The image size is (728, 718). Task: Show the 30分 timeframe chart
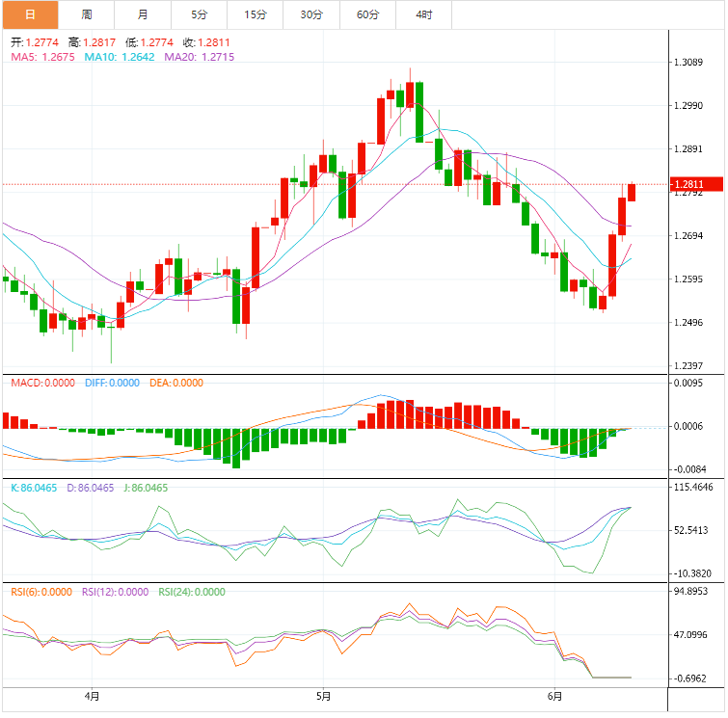(311, 14)
